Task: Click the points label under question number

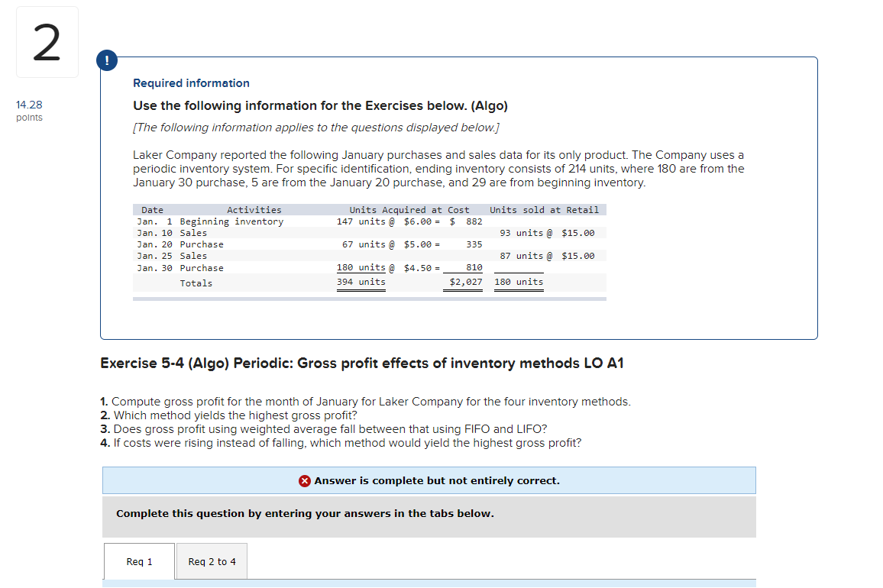Action: pyautogui.click(x=29, y=118)
